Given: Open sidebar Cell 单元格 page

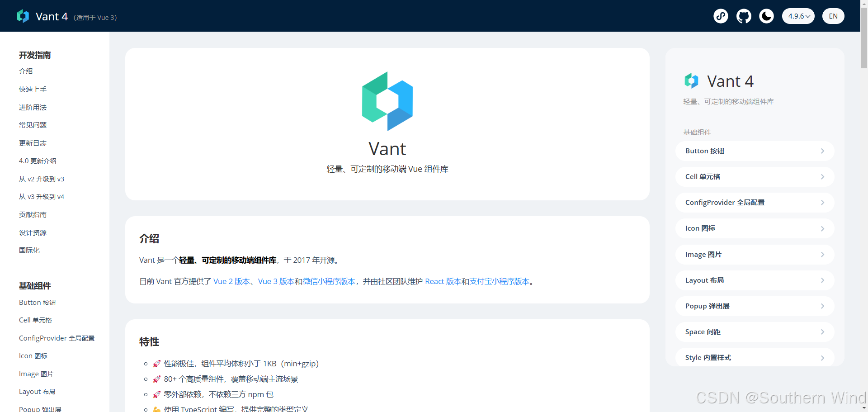Looking at the screenshot, I should coord(35,320).
